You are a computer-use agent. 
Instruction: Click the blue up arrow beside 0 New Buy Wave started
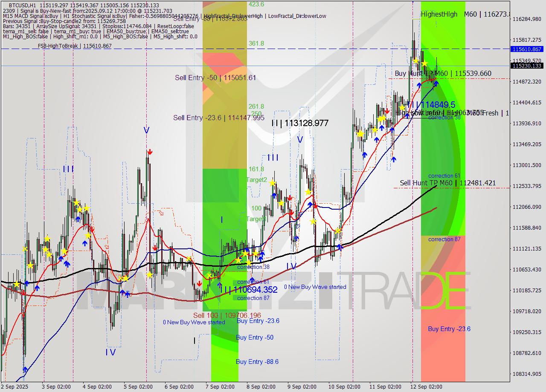219,285
